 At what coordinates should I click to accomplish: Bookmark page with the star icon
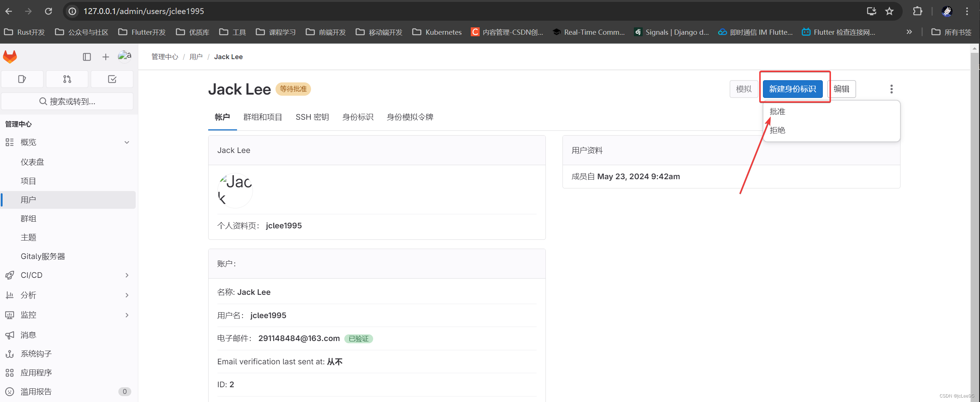tap(889, 11)
